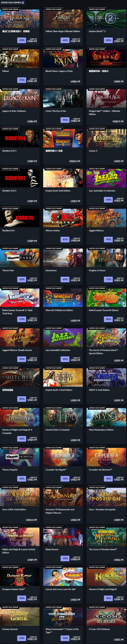Click the US$5.99 price on Caesar 3
Viewport: 127px width, 644px height.
point(119,161)
